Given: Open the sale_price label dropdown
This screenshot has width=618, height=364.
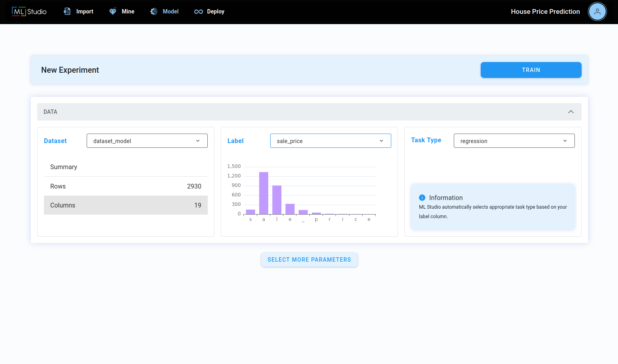Looking at the screenshot, I should 331,141.
